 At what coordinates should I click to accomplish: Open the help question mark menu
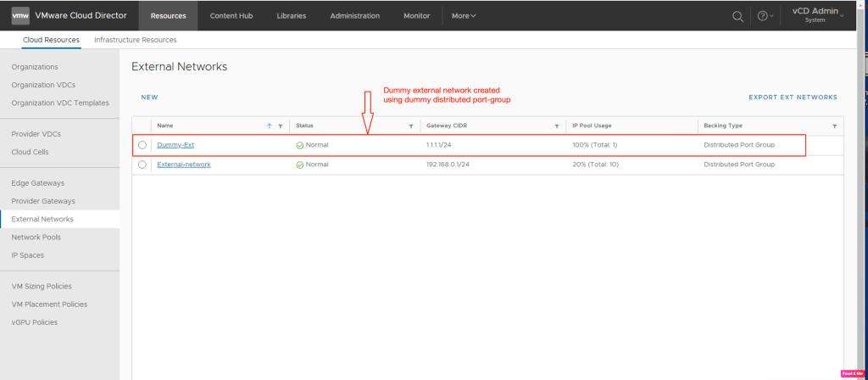[x=763, y=15]
